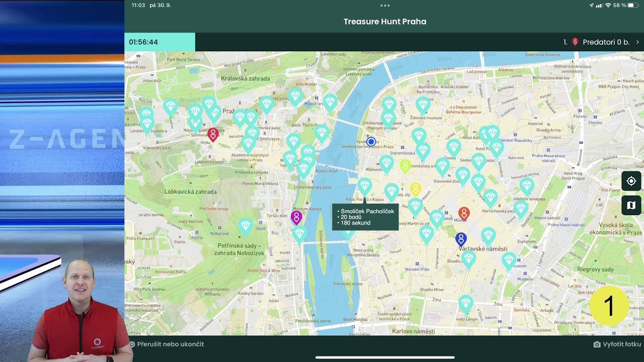Screen dimensions: 644x362
Task: Select diamond marker above Palác Pachtů z Rájova
Action: [x=365, y=186]
